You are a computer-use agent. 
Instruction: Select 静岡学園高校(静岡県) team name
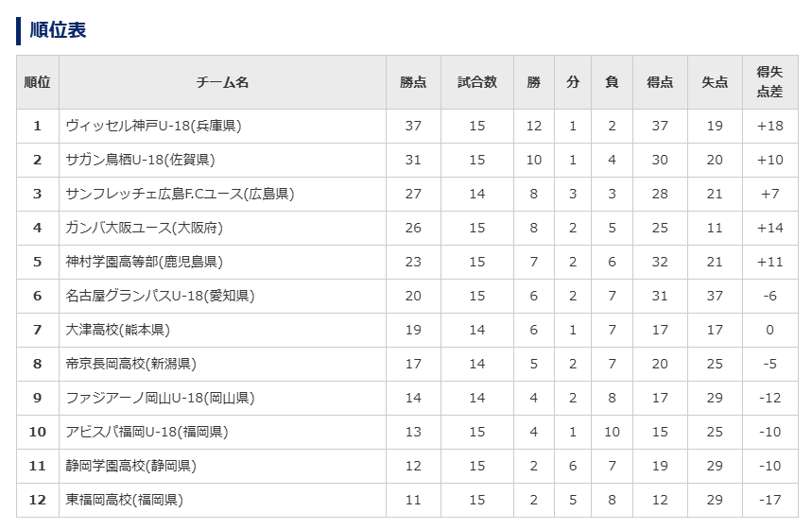click(x=131, y=466)
